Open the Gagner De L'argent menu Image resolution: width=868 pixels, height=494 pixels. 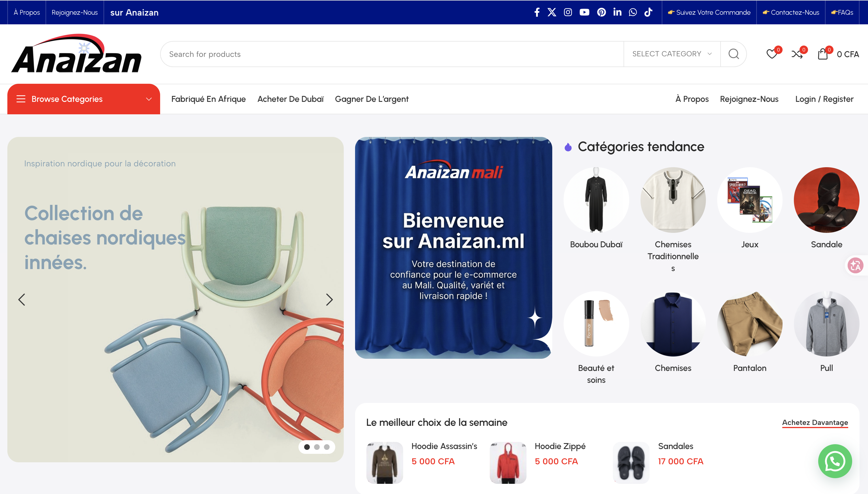(372, 99)
